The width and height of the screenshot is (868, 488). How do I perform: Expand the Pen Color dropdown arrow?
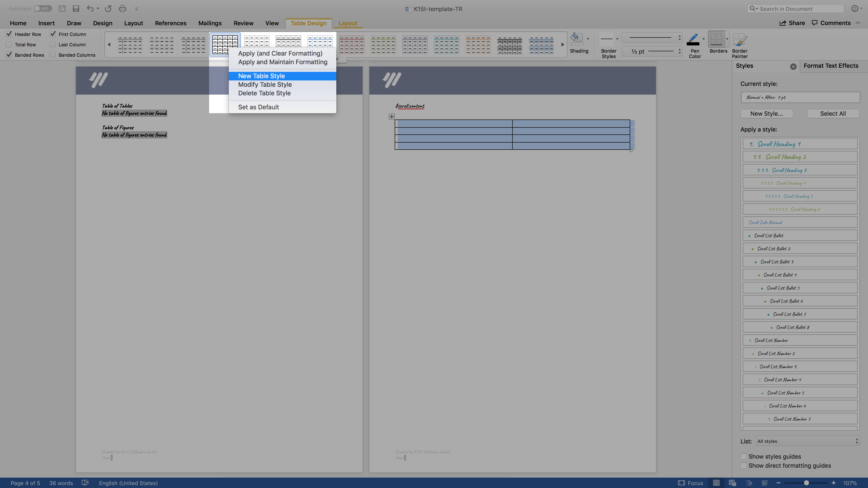pyautogui.click(x=704, y=39)
